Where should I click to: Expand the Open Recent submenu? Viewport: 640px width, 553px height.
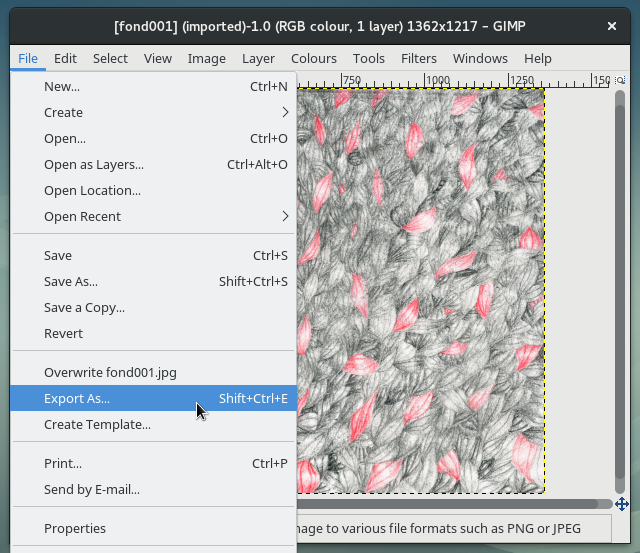click(x=153, y=216)
